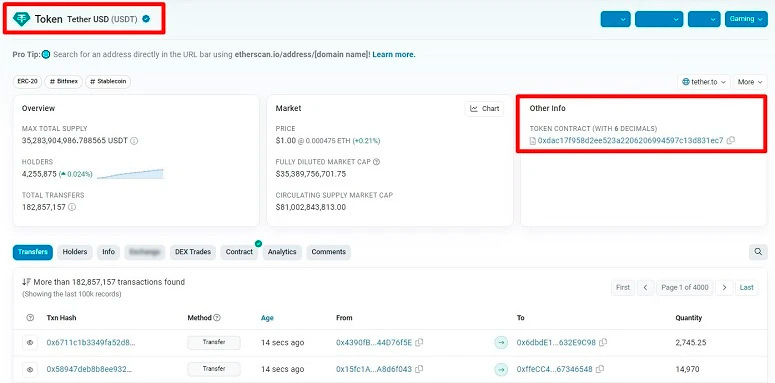The image size is (775, 383).
Task: Open the Contract tab
Action: (239, 252)
